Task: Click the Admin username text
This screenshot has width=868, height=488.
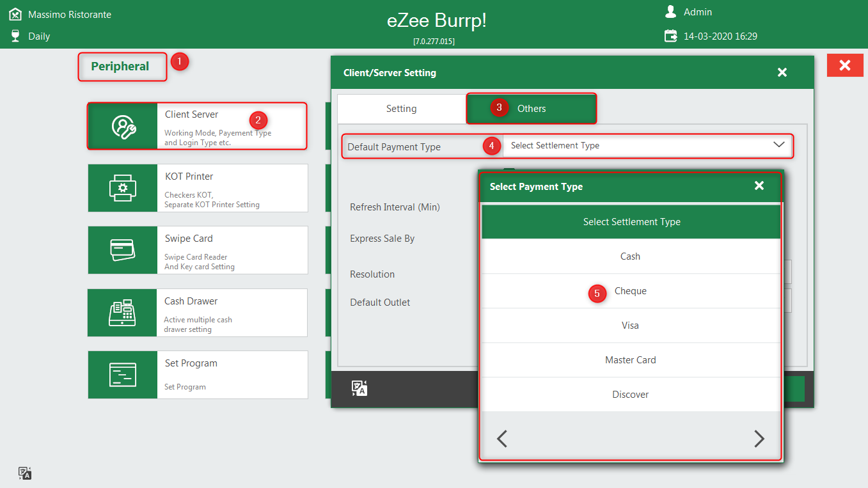Action: [x=698, y=12]
